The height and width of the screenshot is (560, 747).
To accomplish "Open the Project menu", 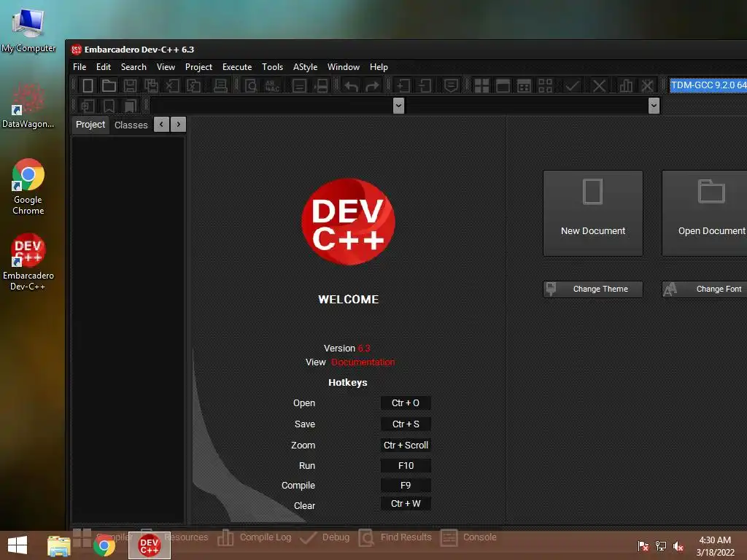I will pos(198,67).
